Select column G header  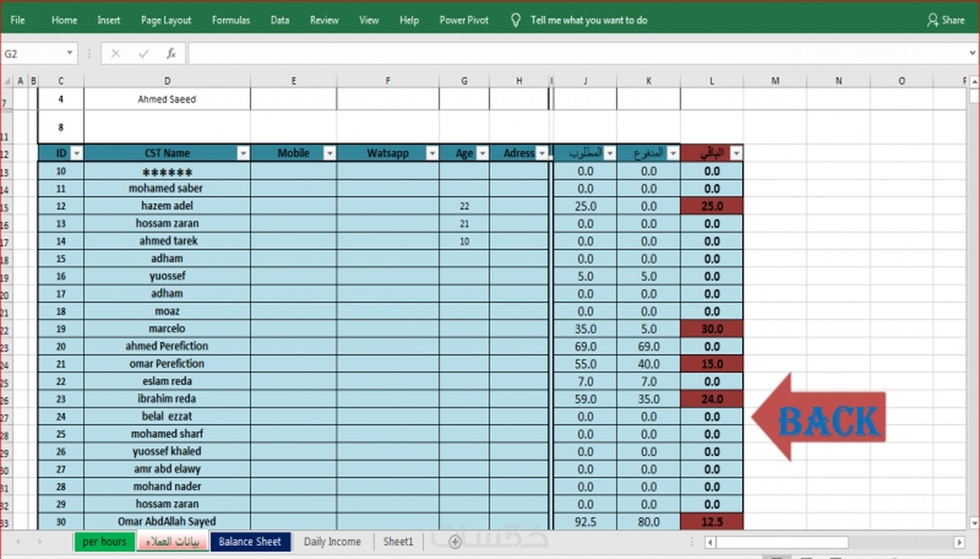[x=464, y=81]
